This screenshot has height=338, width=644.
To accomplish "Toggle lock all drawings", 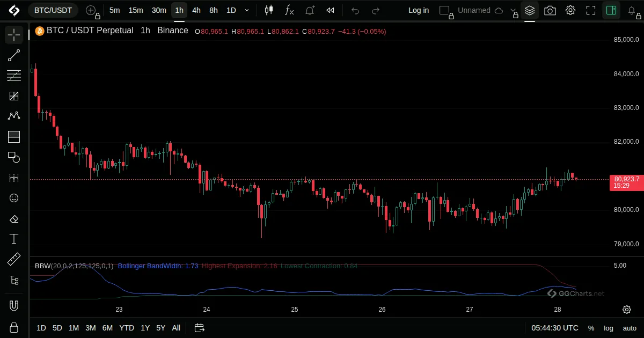I will point(14,327).
